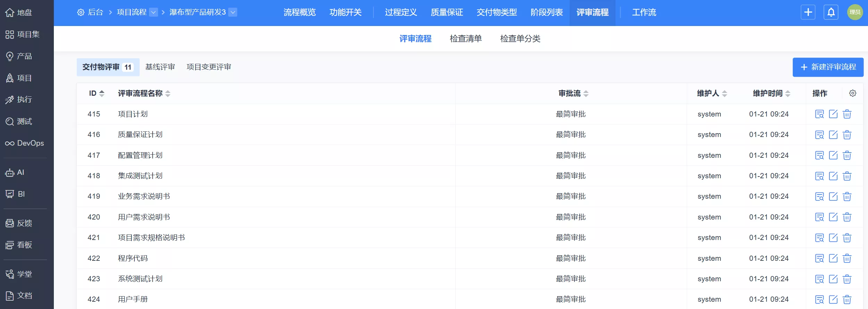Screen dimensions: 868x309
Task: Expand the 项目流程 breadcrumb dropdown
Action: tap(153, 12)
